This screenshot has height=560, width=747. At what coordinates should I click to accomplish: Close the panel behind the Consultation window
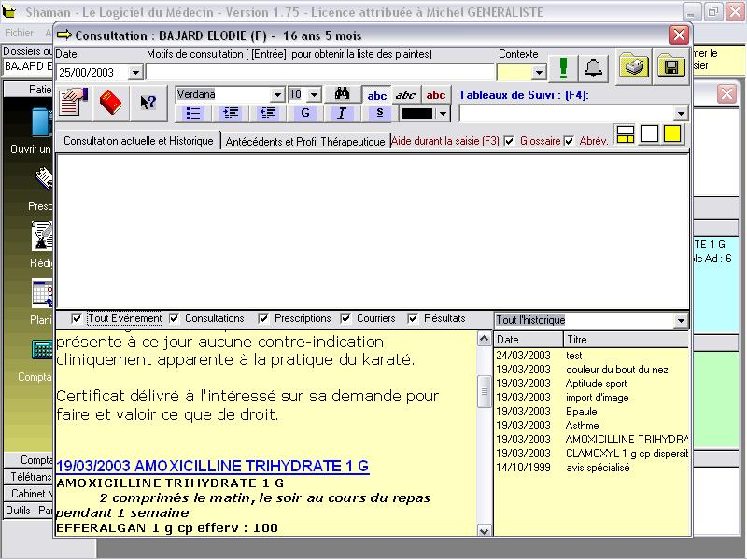point(727,94)
